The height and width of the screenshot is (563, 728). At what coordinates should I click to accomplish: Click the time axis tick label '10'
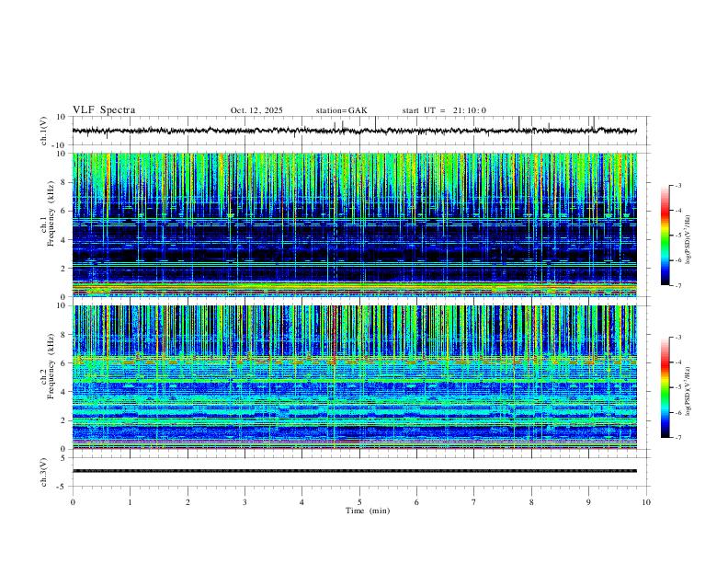pos(646,502)
